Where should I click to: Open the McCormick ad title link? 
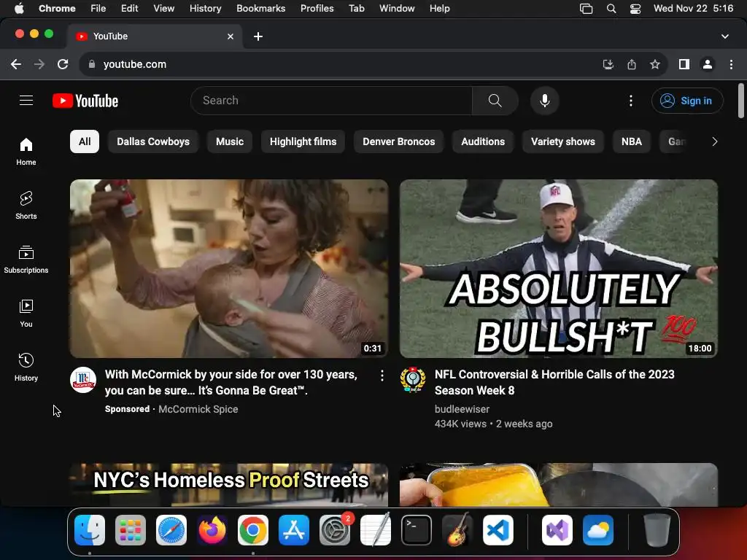[x=231, y=382]
